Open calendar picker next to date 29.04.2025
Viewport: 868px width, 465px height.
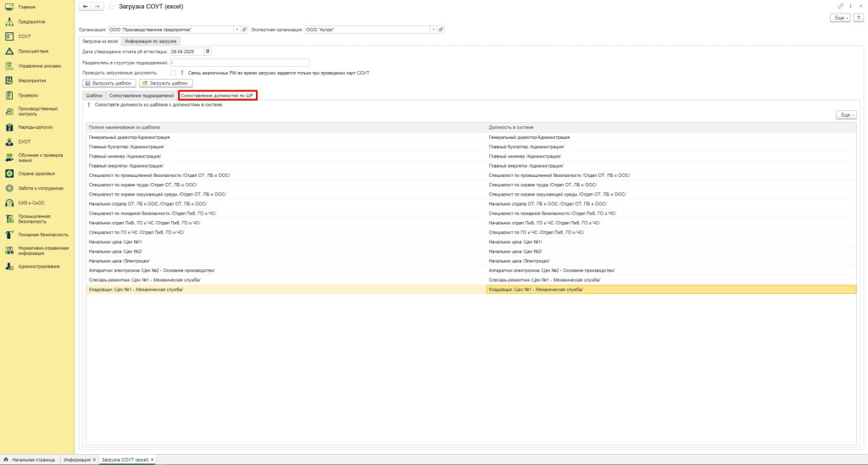click(208, 52)
